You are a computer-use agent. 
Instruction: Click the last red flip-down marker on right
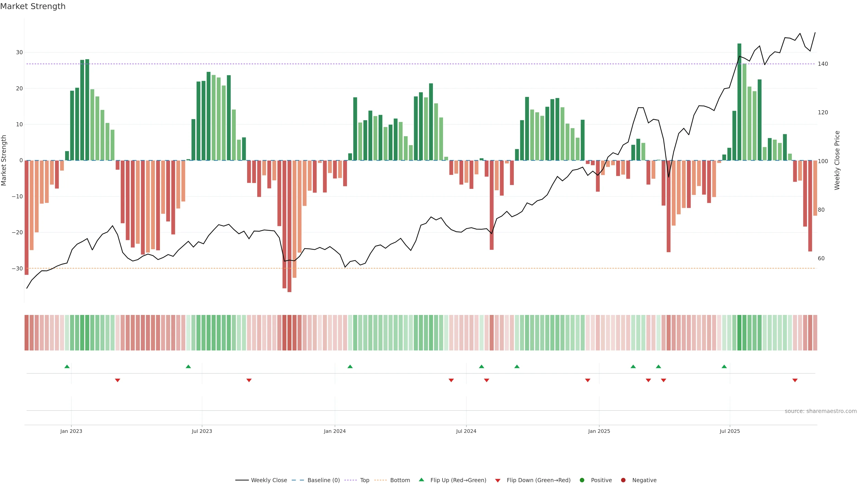[x=795, y=380]
